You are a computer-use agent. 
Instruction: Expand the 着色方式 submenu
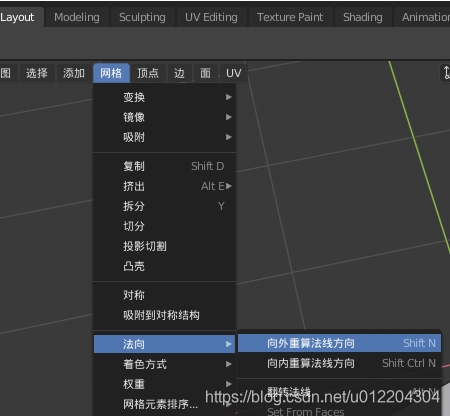[x=164, y=364]
